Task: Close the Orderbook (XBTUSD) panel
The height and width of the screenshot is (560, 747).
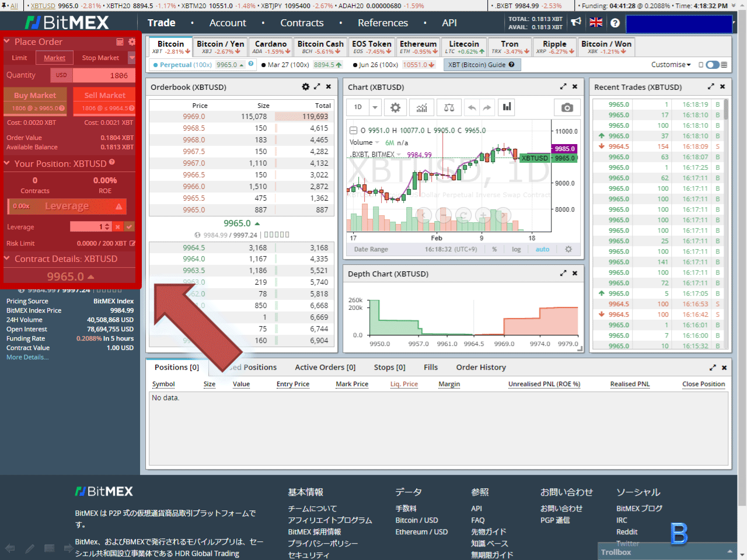Action: click(329, 86)
